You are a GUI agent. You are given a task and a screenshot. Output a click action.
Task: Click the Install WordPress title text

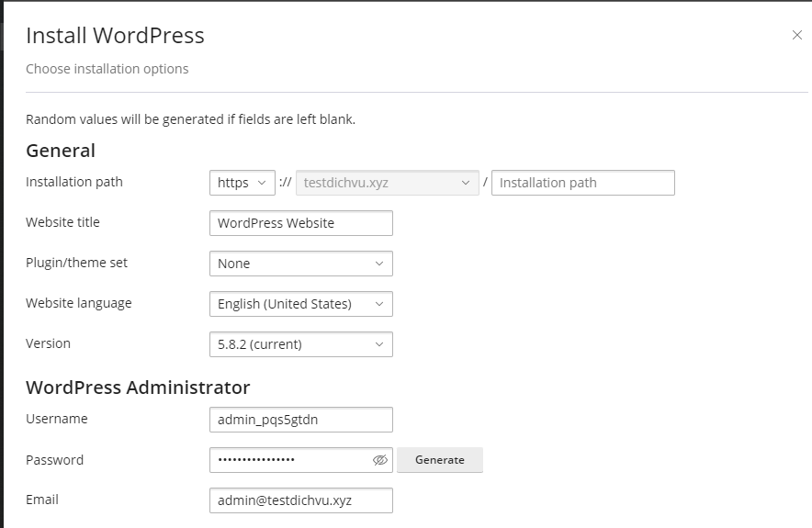point(115,36)
